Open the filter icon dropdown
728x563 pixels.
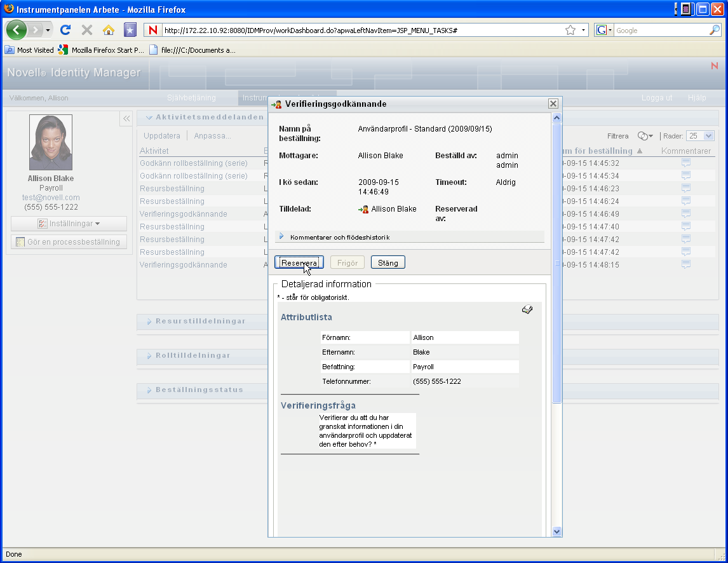(645, 135)
